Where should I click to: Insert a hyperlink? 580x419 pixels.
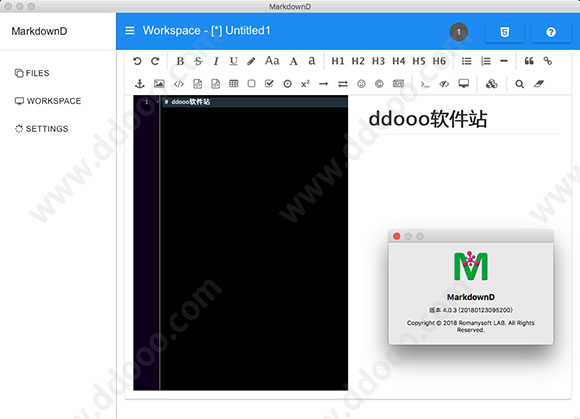click(547, 61)
